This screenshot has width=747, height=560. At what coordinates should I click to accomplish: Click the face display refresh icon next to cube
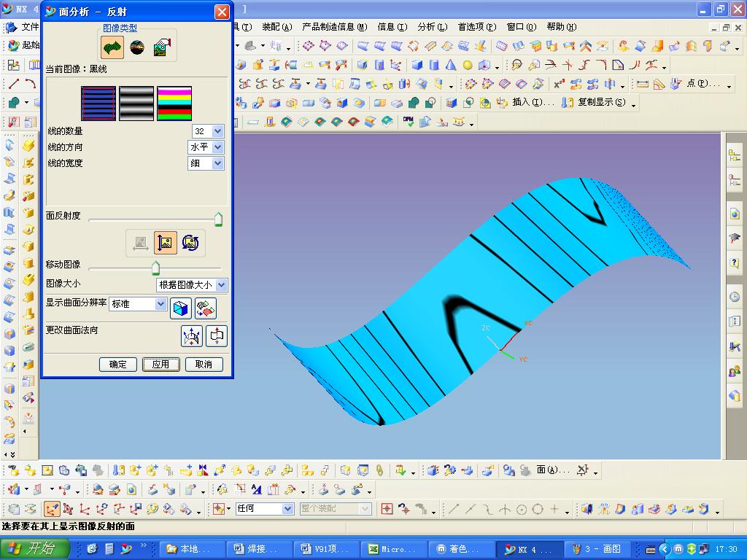pos(205,308)
